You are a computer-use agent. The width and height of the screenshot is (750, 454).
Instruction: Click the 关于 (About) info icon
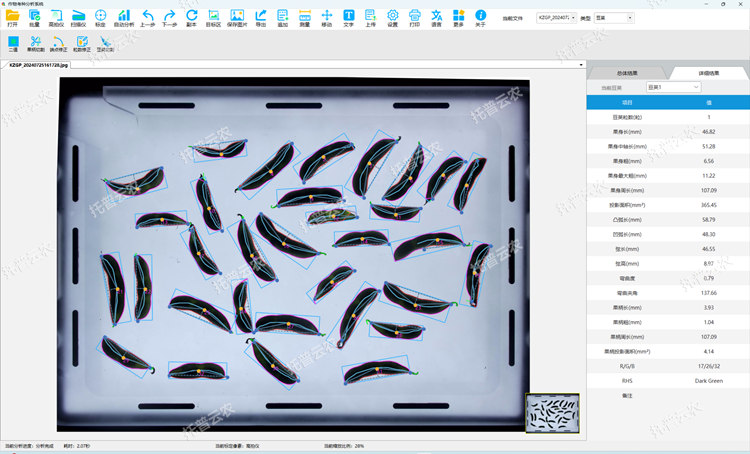pos(481,17)
